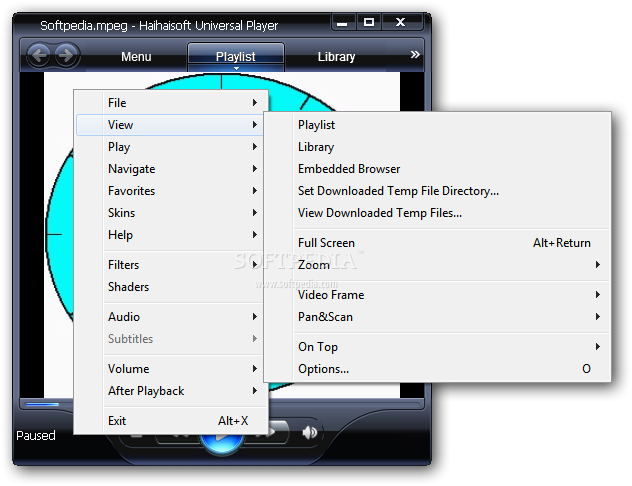Click Set Downloaded Temp File Directory
The height and width of the screenshot is (486, 632).
click(x=437, y=191)
